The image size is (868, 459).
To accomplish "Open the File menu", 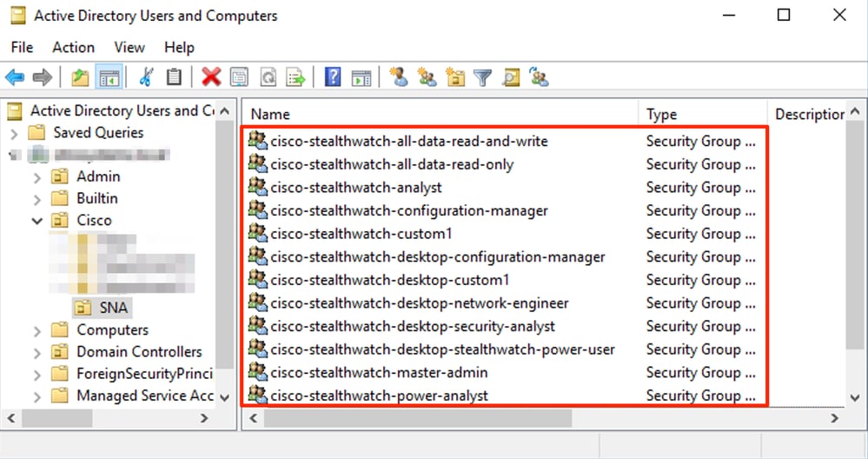I will 22,48.
